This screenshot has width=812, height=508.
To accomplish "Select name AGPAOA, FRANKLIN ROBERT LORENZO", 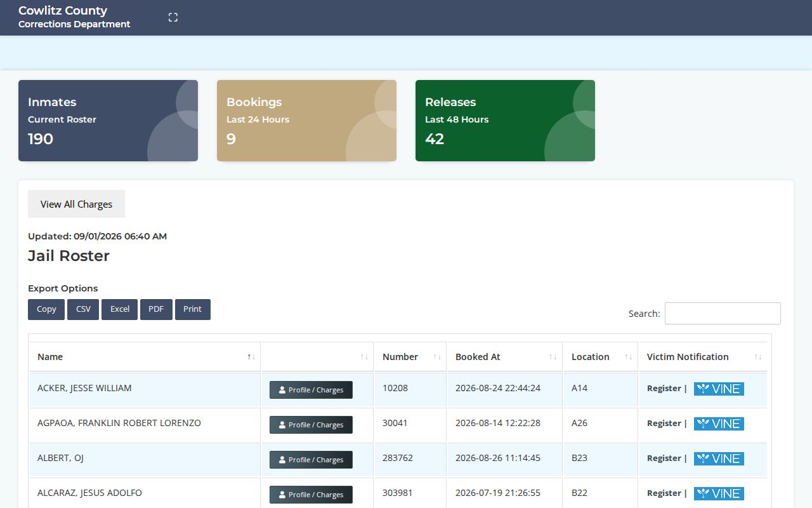I will click(119, 423).
